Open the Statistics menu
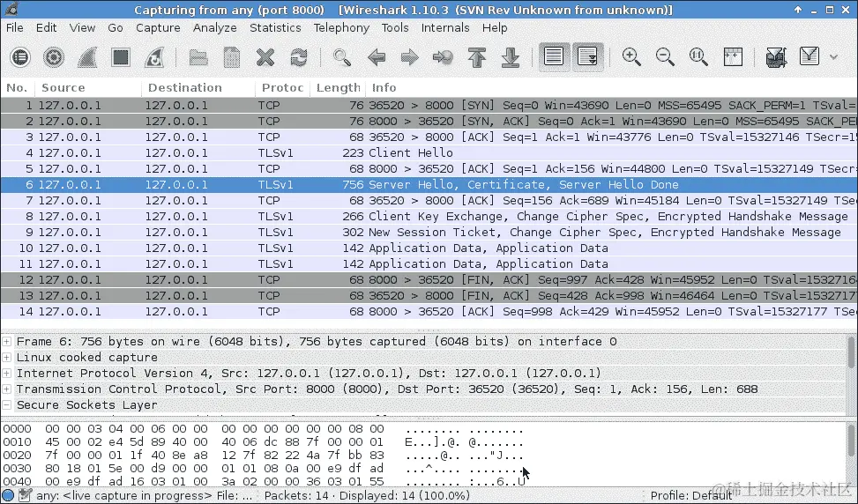The image size is (858, 504). tap(275, 28)
